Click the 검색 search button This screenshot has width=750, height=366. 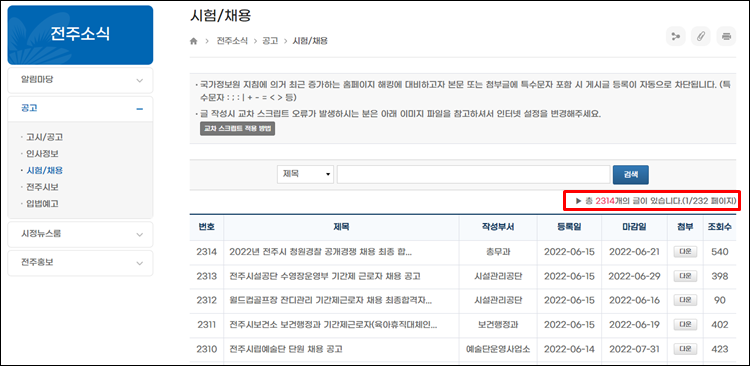coord(630,175)
